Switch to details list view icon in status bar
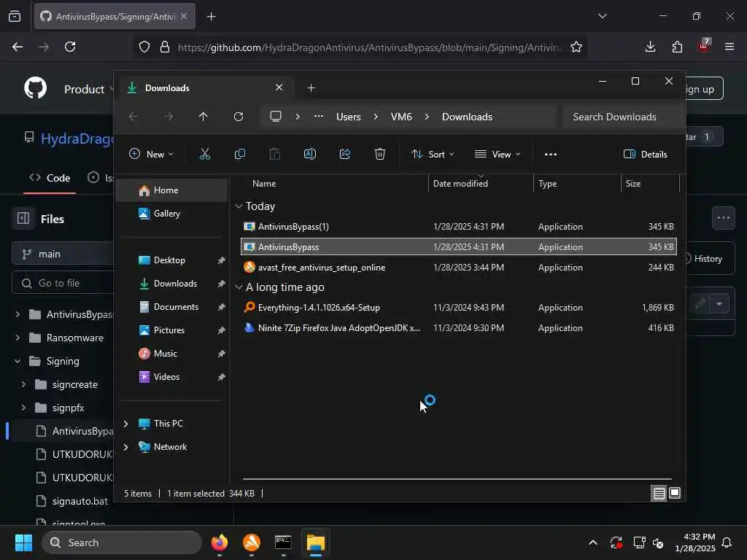Viewport: 747px width, 560px height. click(x=659, y=494)
